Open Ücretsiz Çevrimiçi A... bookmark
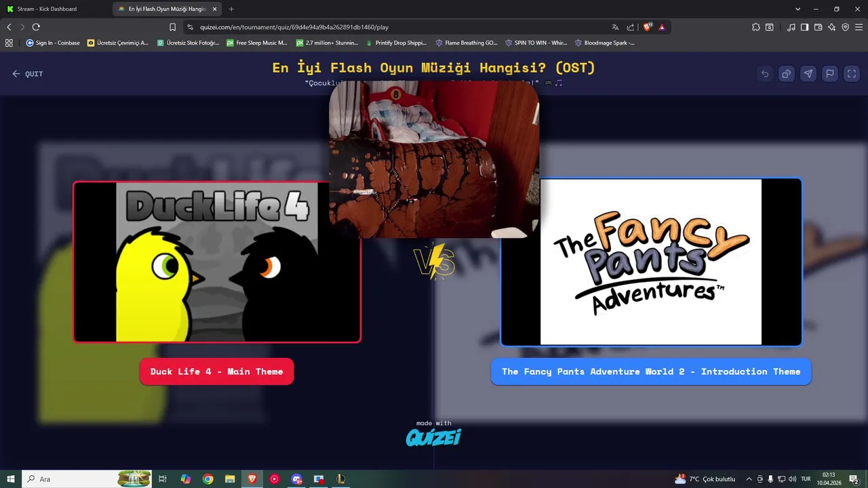This screenshot has width=868, height=488. point(118,43)
